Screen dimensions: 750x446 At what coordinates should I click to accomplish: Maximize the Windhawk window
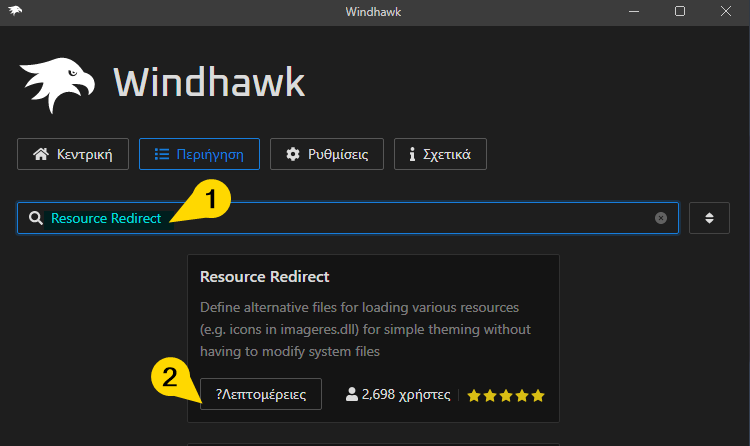coord(680,11)
